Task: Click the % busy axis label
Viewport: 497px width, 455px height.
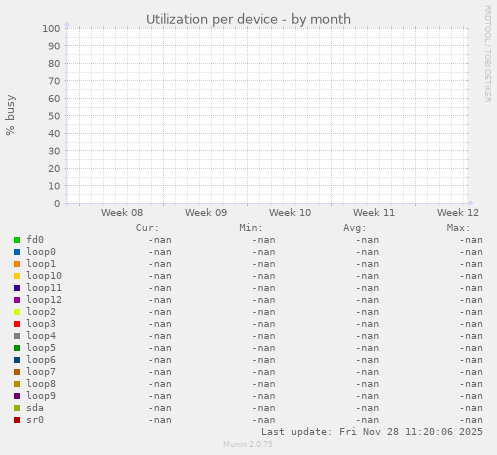Action: 10,115
